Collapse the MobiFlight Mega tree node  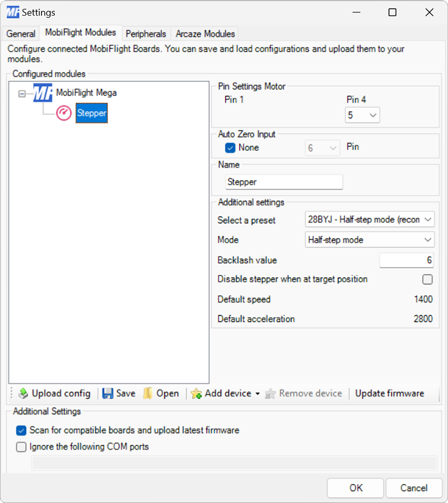(x=21, y=92)
